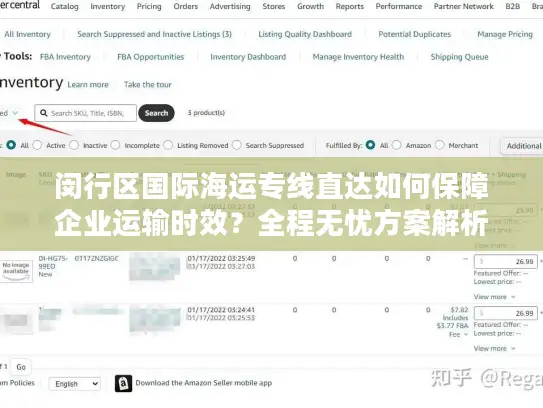Open the Inventory menu
The image size is (543, 408).
click(x=107, y=7)
